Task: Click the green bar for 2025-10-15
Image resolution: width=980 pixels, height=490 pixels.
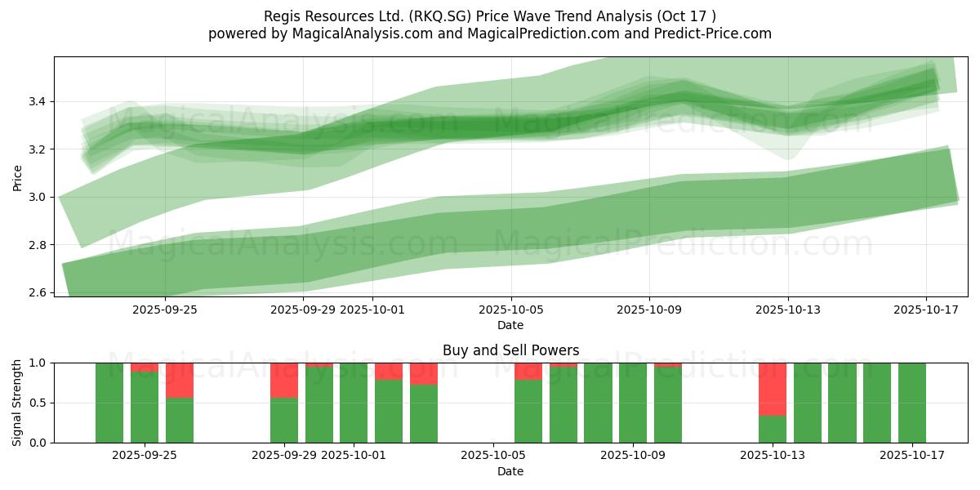Action: 842,403
